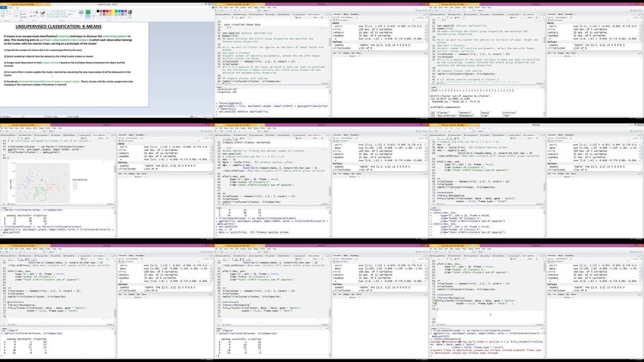Open the Project dropdown in the Elbow Method RStudio frame
Screen dimensions: 644x362
(422, 131)
